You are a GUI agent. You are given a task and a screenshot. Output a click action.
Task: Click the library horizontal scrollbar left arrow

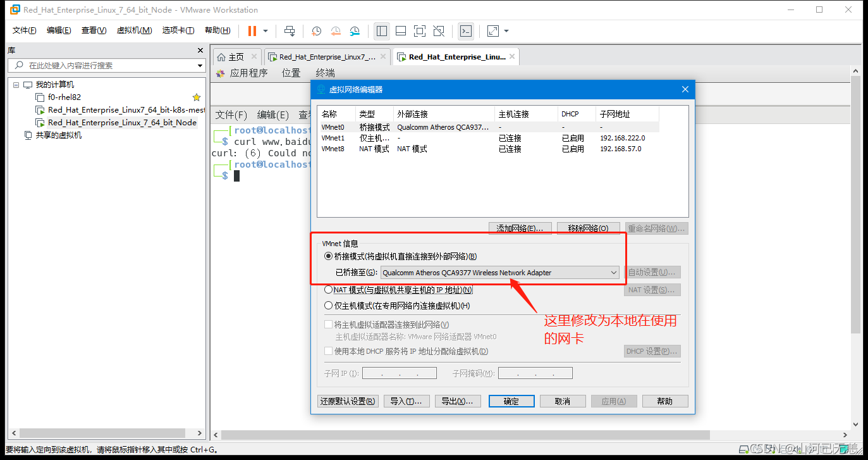pos(13,433)
